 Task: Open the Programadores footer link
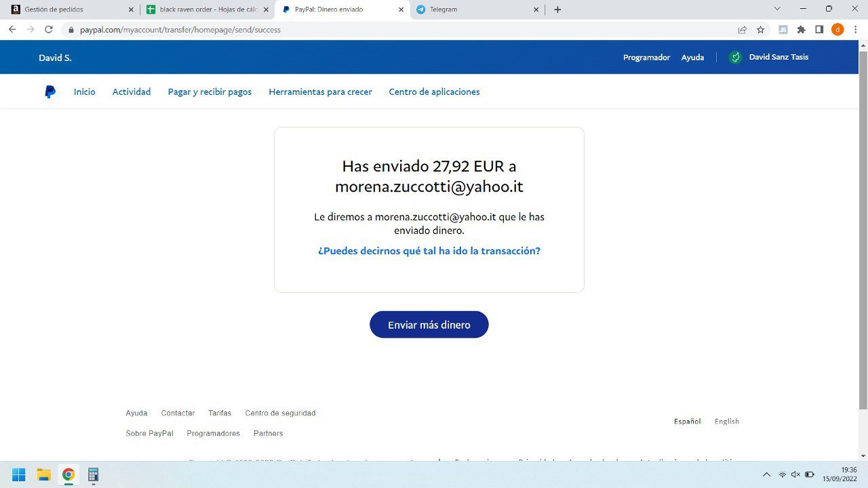tap(213, 433)
